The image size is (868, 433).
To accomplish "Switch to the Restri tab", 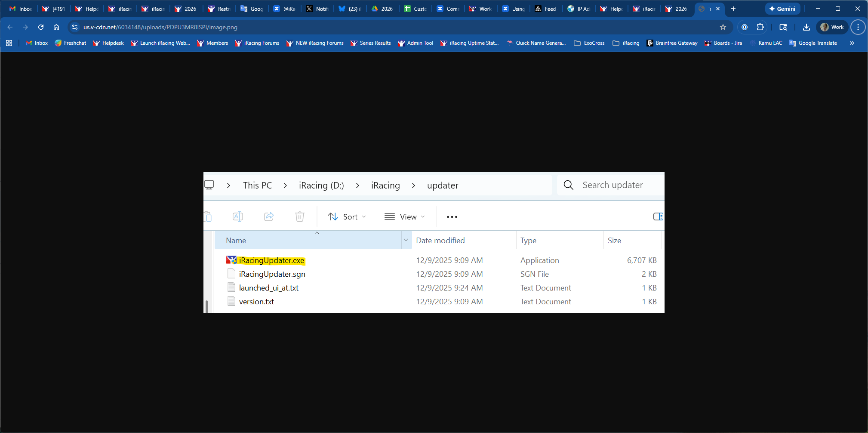I will coord(219,9).
